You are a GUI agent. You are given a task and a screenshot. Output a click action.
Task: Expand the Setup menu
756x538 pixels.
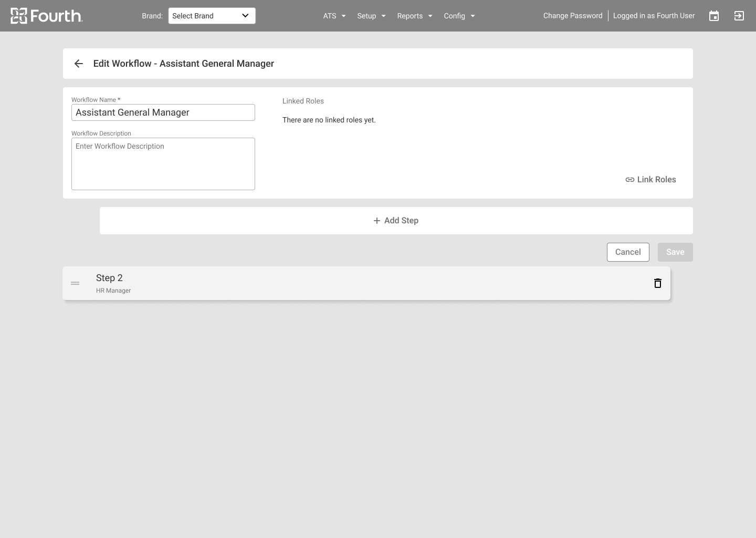371,16
